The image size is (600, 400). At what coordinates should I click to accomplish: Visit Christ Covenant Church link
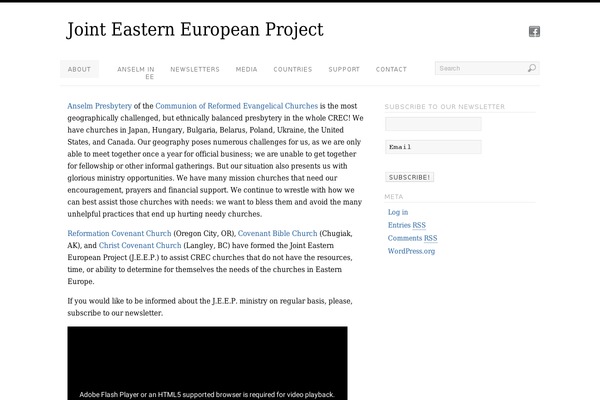pyautogui.click(x=140, y=245)
